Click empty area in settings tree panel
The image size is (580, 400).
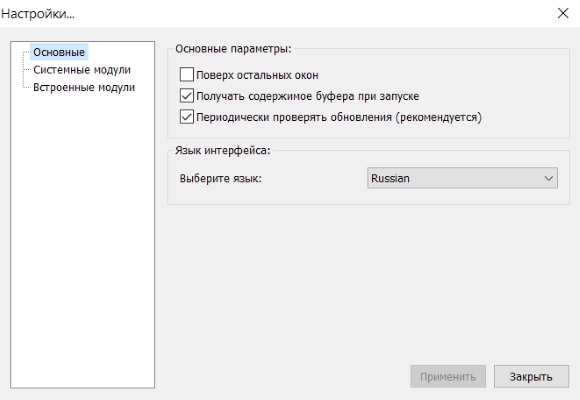(x=82, y=241)
